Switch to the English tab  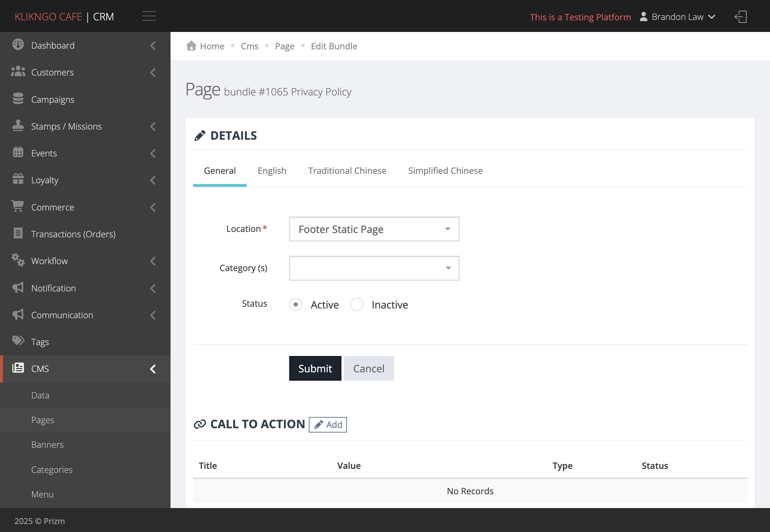(x=272, y=171)
